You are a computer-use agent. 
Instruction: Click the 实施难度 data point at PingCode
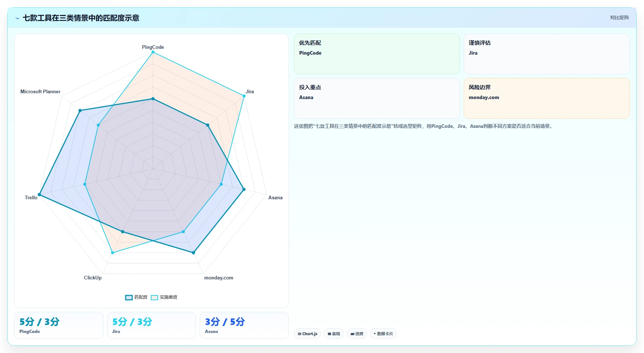[153, 52]
